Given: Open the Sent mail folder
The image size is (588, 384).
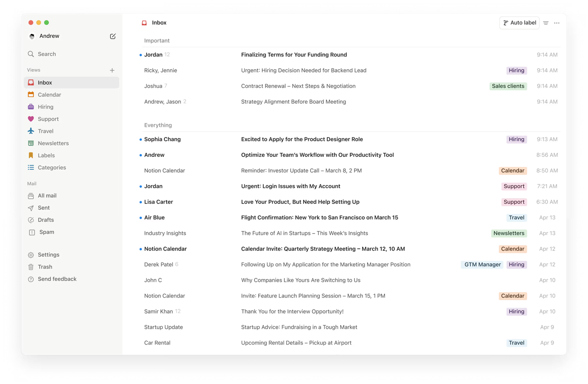Looking at the screenshot, I should pyautogui.click(x=44, y=208).
